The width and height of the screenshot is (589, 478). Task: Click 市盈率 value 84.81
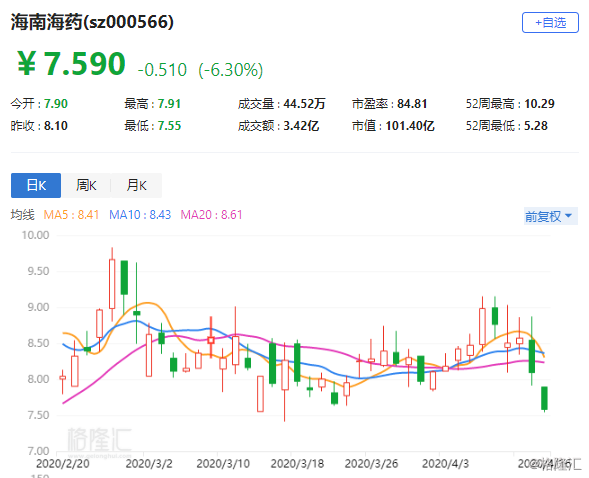pos(412,104)
